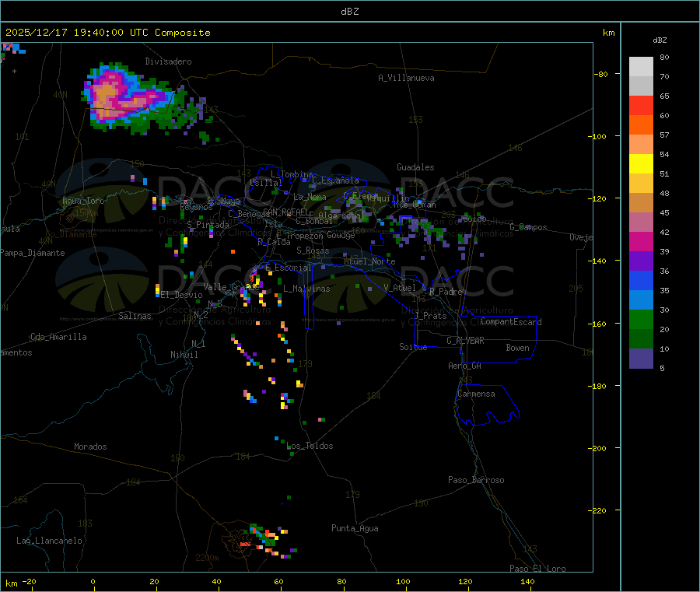Click the L_Malvinas label

click(306, 289)
